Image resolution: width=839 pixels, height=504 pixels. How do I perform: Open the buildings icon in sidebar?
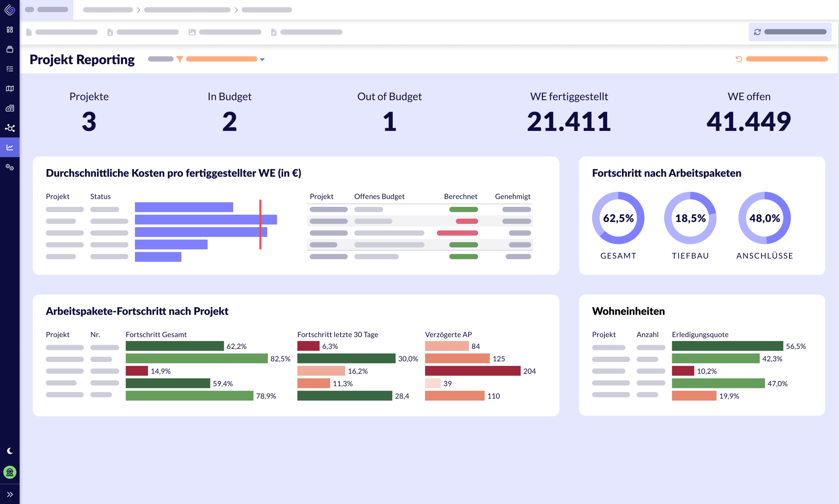pos(10,108)
